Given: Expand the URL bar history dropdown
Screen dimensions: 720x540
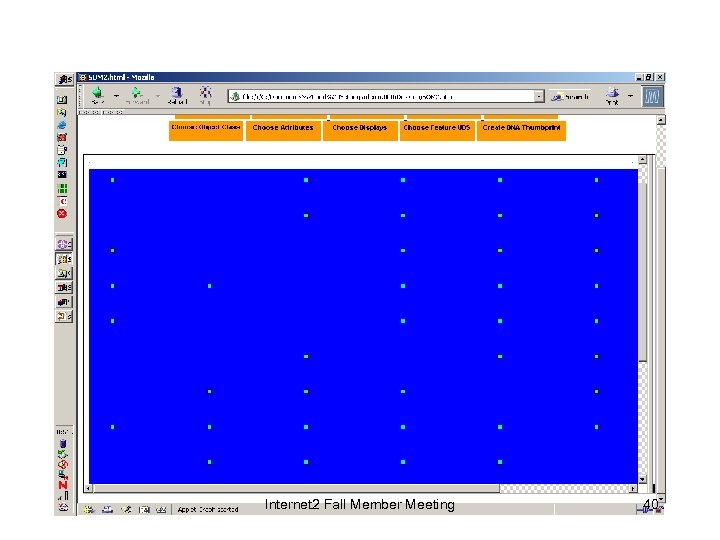Looking at the screenshot, I should coord(539,96).
